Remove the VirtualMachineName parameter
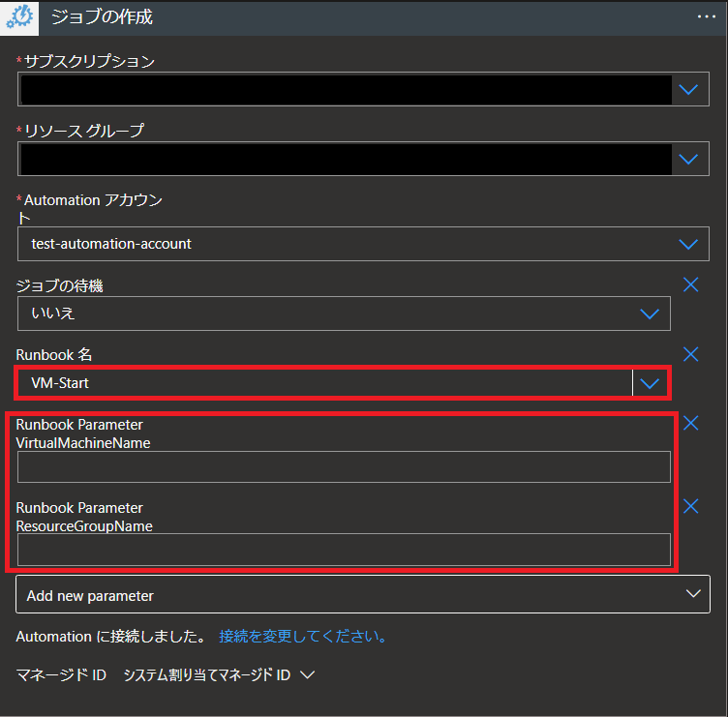Screen dimensions: 728x717 tap(690, 423)
